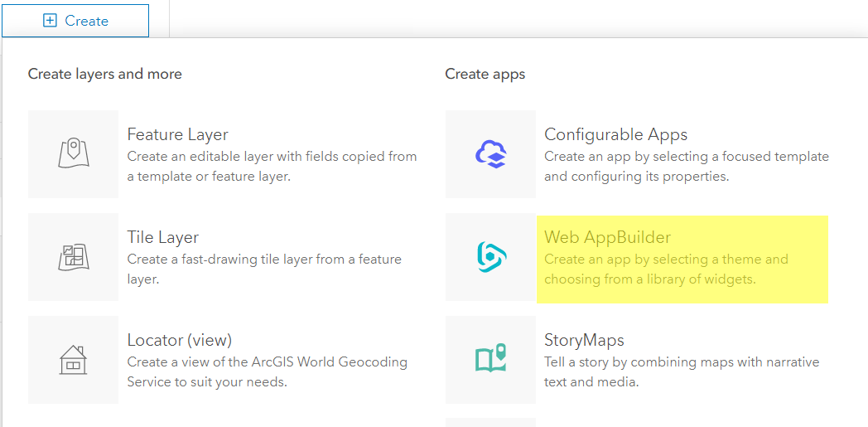Click the Locator house icon
The image size is (868, 427).
click(73, 360)
